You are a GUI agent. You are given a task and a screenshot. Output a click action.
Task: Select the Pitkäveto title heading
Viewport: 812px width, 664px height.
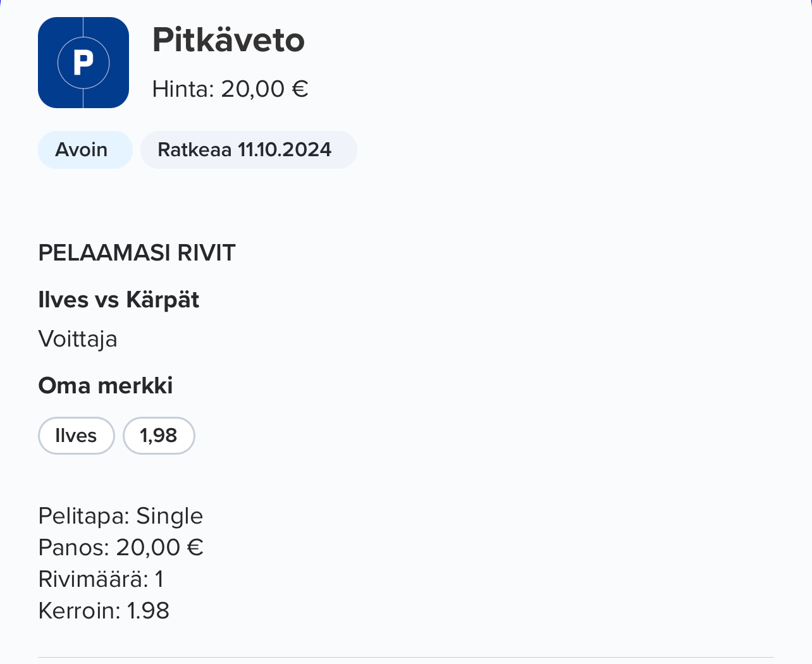coord(228,40)
